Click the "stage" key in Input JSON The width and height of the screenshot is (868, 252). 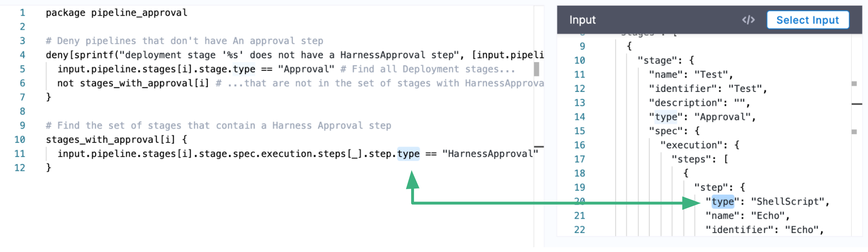coord(657,61)
